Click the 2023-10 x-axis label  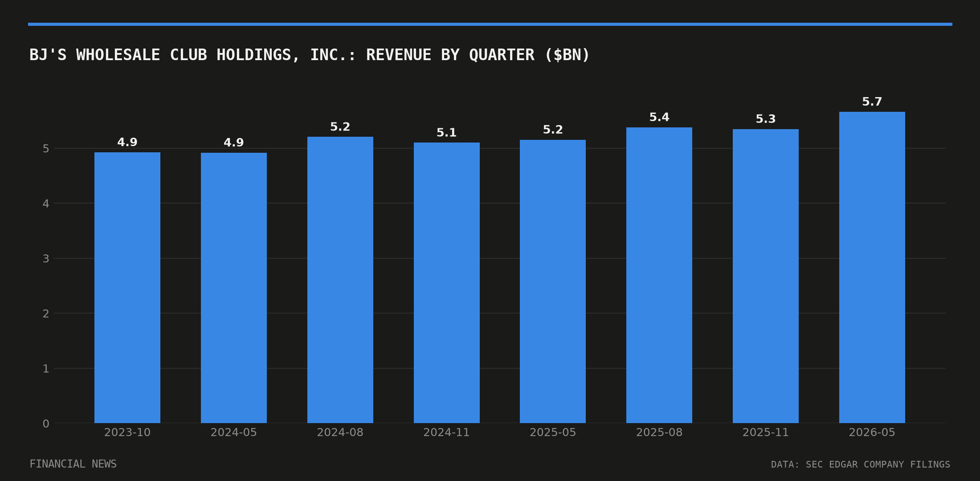(127, 432)
